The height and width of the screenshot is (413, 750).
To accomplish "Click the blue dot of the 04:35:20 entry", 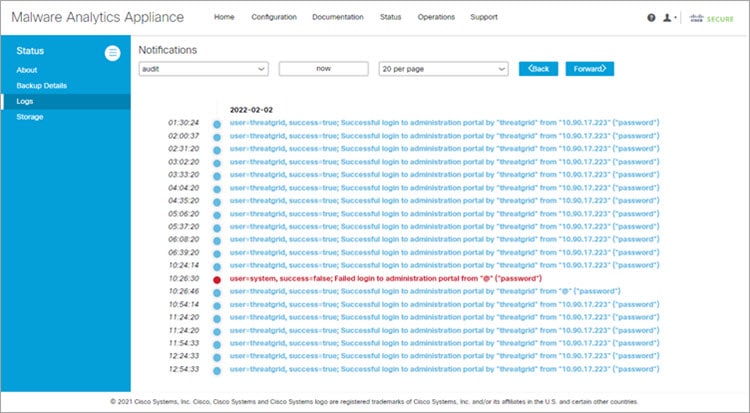I will 217,202.
